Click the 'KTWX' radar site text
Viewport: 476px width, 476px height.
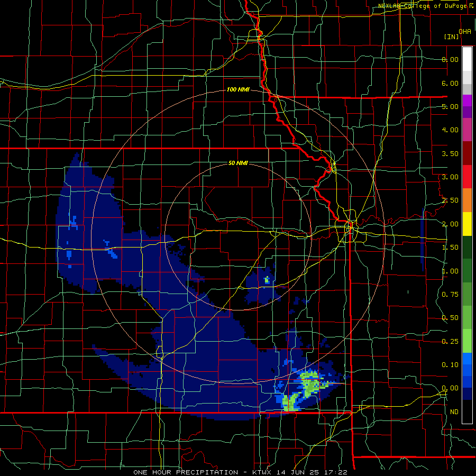(262, 472)
